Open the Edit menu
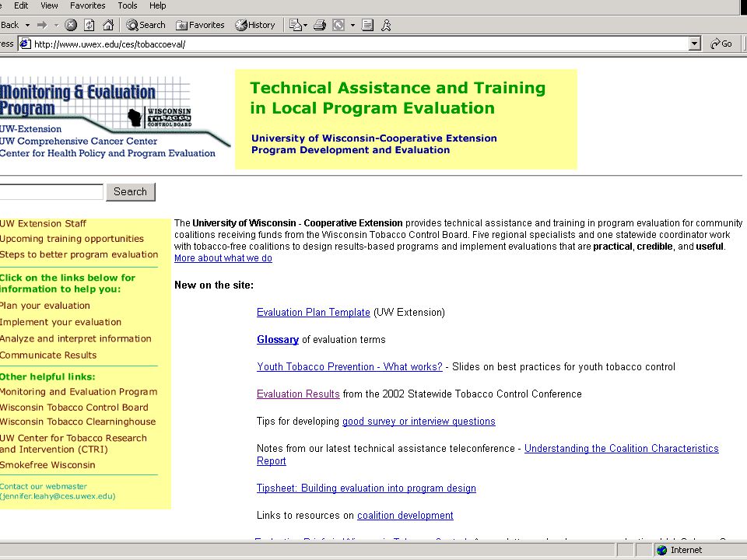Image resolution: width=747 pixels, height=560 pixels. (21, 5)
